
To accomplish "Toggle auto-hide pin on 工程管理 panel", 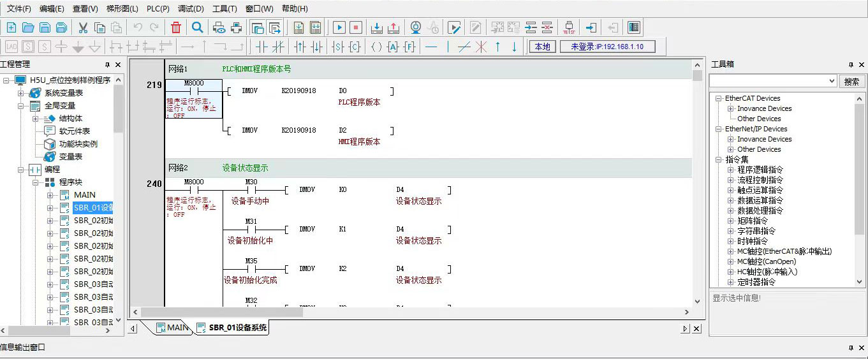I will coord(107,65).
